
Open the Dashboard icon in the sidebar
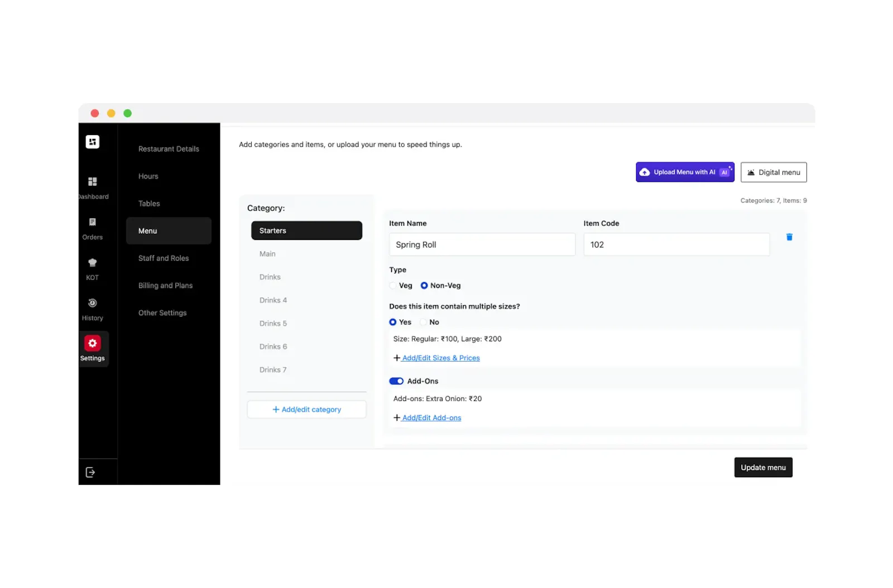click(93, 181)
